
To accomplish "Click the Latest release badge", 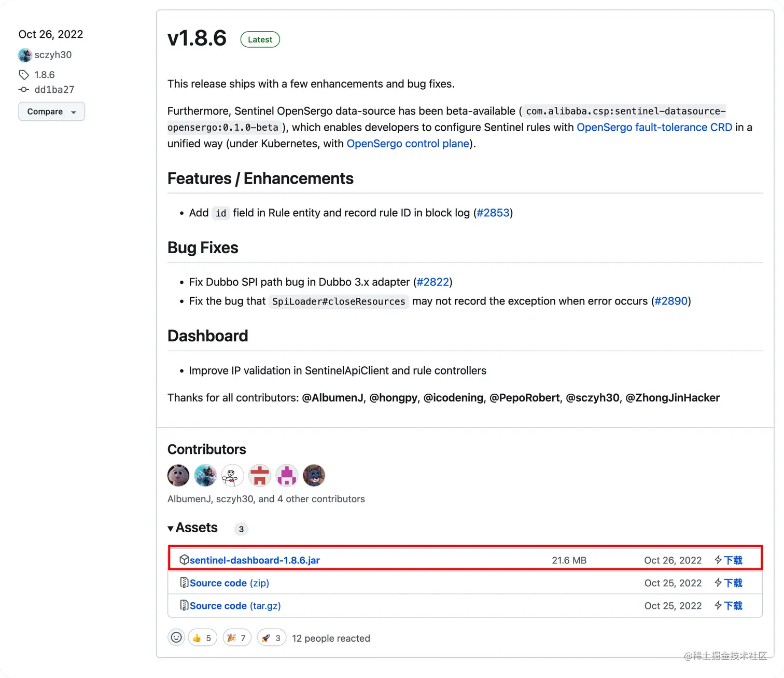I will [x=260, y=39].
